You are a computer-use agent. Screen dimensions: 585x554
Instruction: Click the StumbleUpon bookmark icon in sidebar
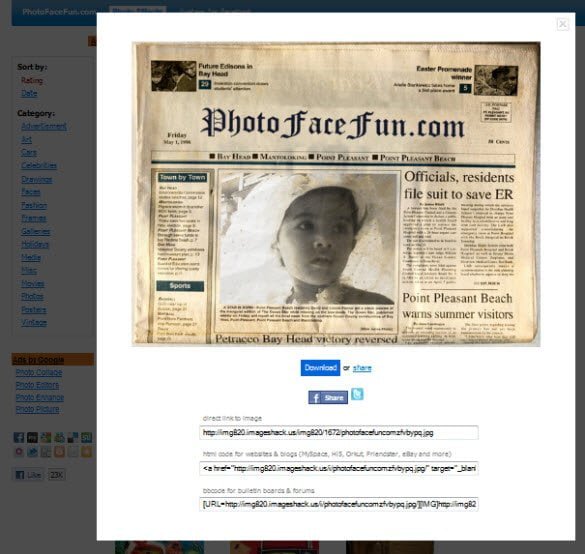[86, 437]
